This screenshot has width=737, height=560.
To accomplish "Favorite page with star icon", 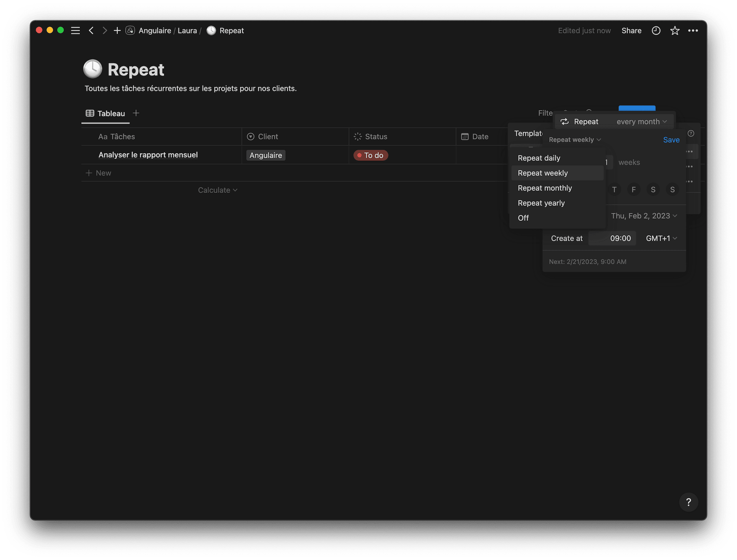I will point(674,31).
